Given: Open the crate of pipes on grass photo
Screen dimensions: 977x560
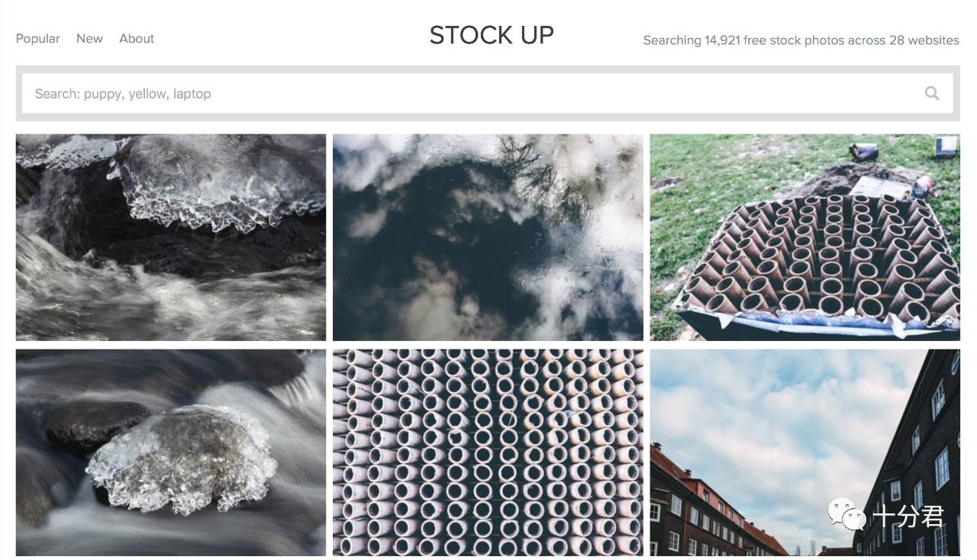Looking at the screenshot, I should pyautogui.click(x=805, y=237).
